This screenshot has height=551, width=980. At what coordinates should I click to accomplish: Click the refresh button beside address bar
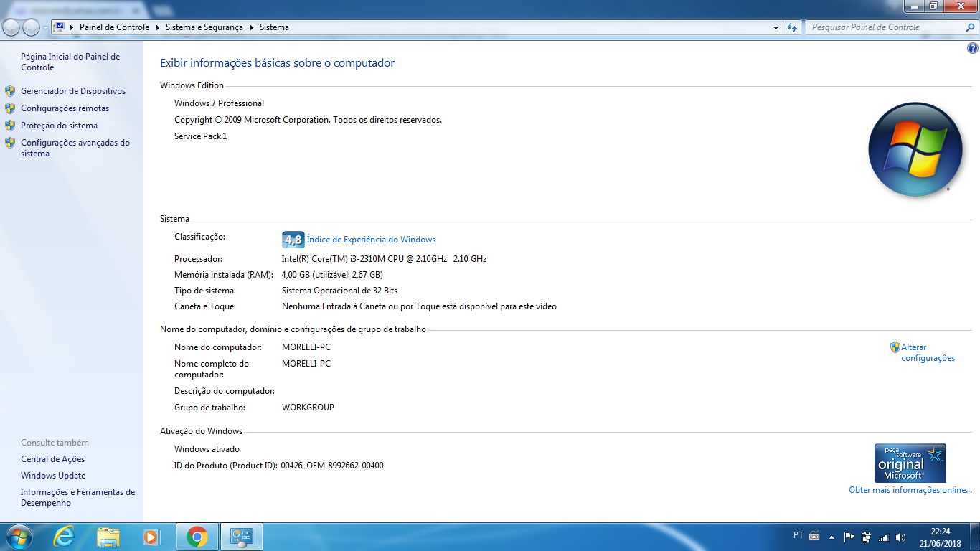coord(792,27)
